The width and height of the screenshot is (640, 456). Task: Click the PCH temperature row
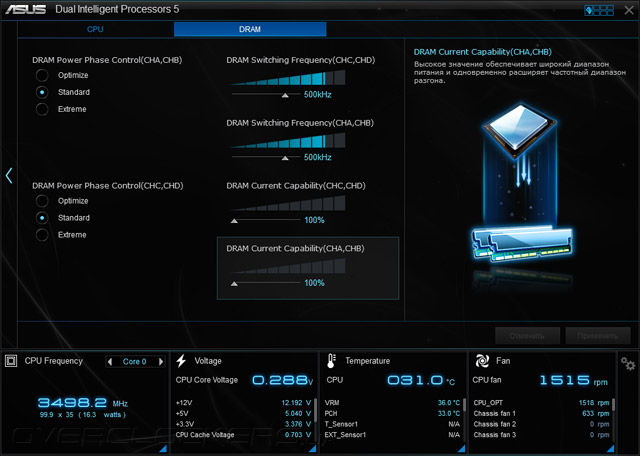click(x=392, y=414)
